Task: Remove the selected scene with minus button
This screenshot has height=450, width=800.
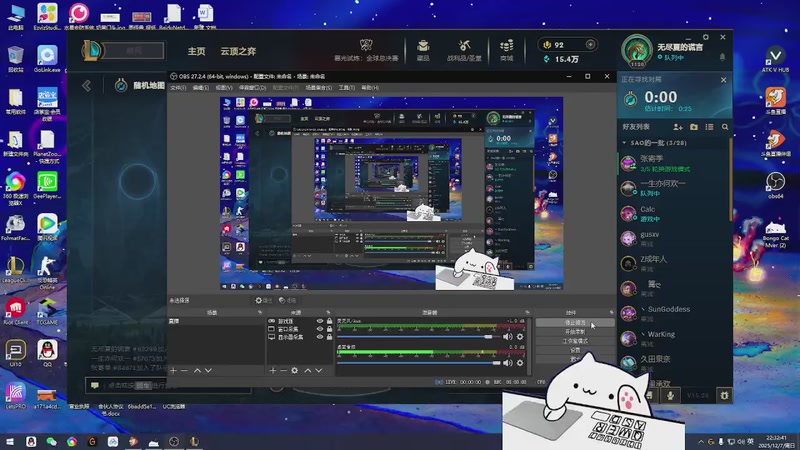Action: point(184,370)
